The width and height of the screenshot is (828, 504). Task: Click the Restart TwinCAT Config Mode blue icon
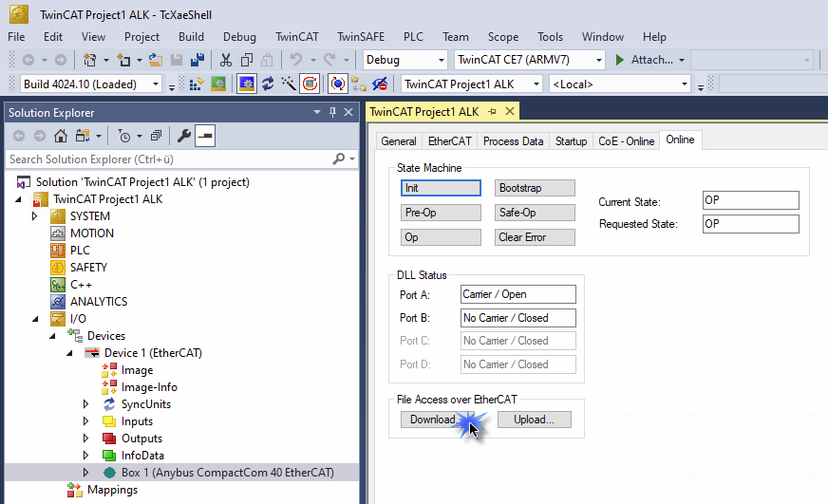tap(247, 84)
